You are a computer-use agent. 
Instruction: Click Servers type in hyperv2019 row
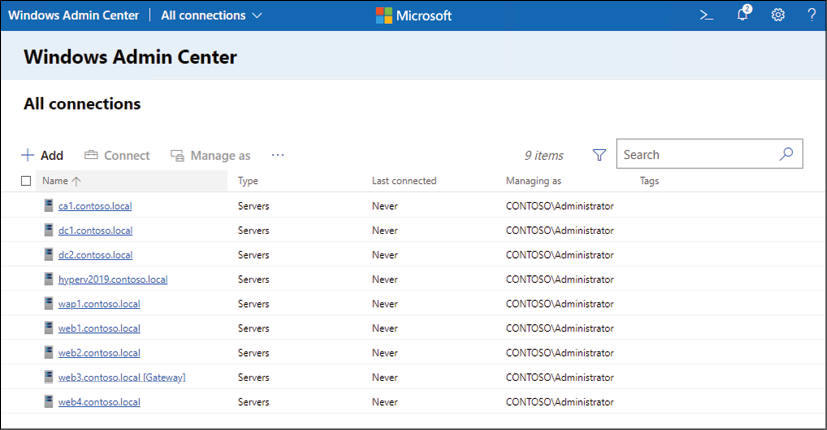(253, 279)
